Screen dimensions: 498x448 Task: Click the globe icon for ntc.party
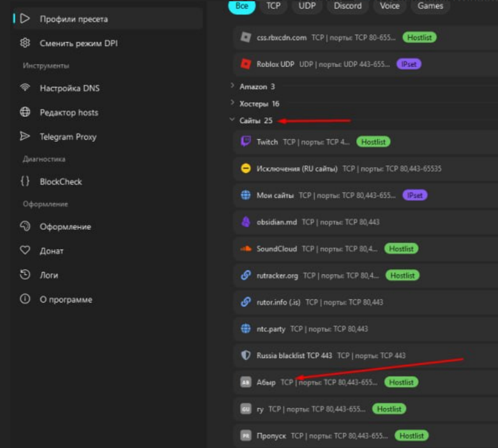click(x=246, y=328)
